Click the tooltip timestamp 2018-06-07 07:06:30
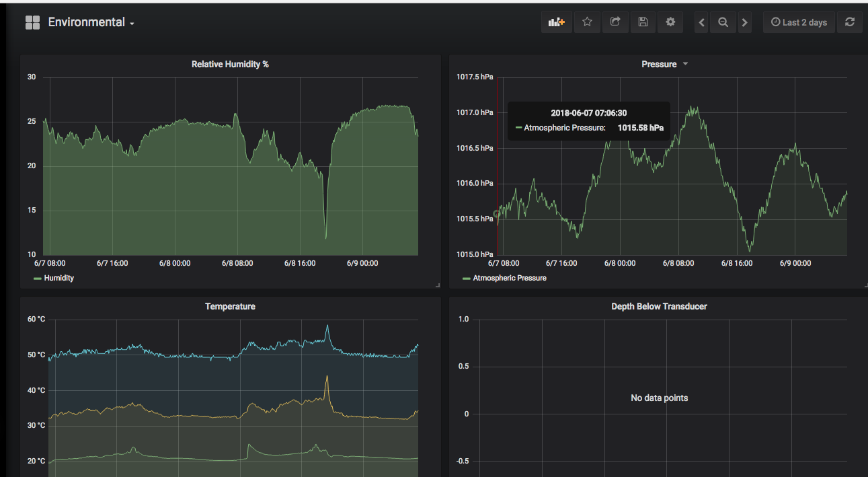This screenshot has height=477, width=868. pos(589,113)
